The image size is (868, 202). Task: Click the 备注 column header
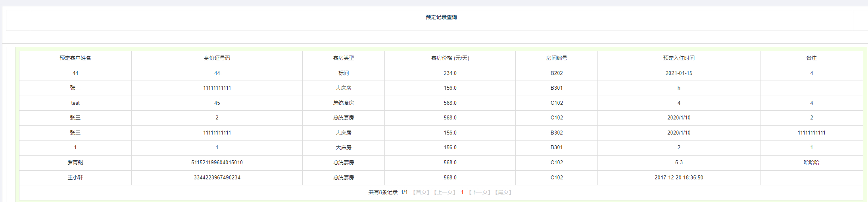(812, 58)
